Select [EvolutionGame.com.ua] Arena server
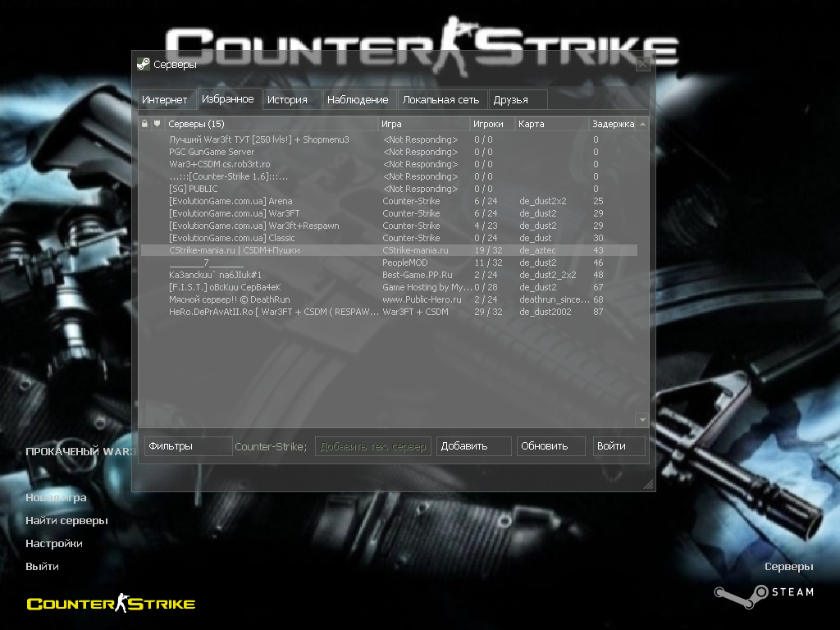 [x=389, y=202]
